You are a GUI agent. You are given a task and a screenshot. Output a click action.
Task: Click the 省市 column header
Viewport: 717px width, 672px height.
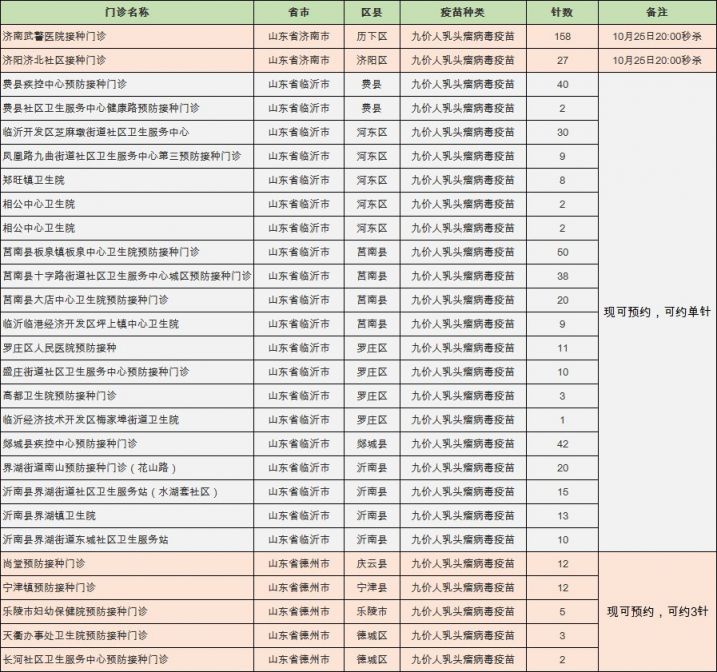[x=299, y=12]
